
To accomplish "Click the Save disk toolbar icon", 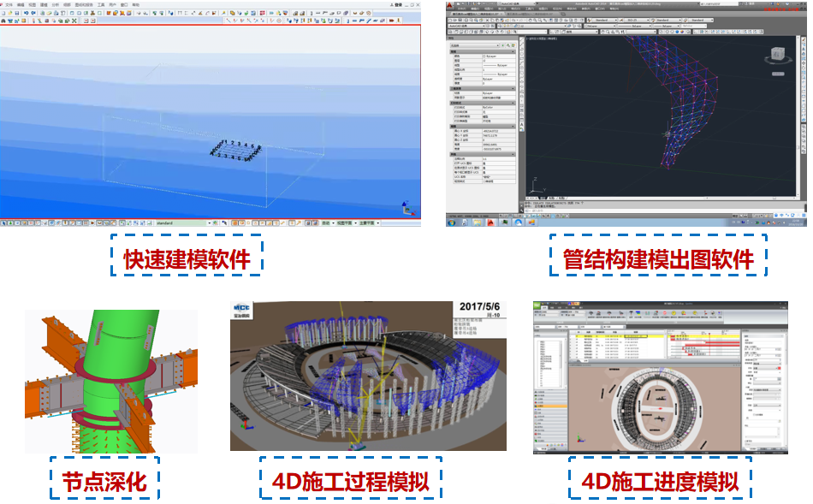I will point(16,13).
